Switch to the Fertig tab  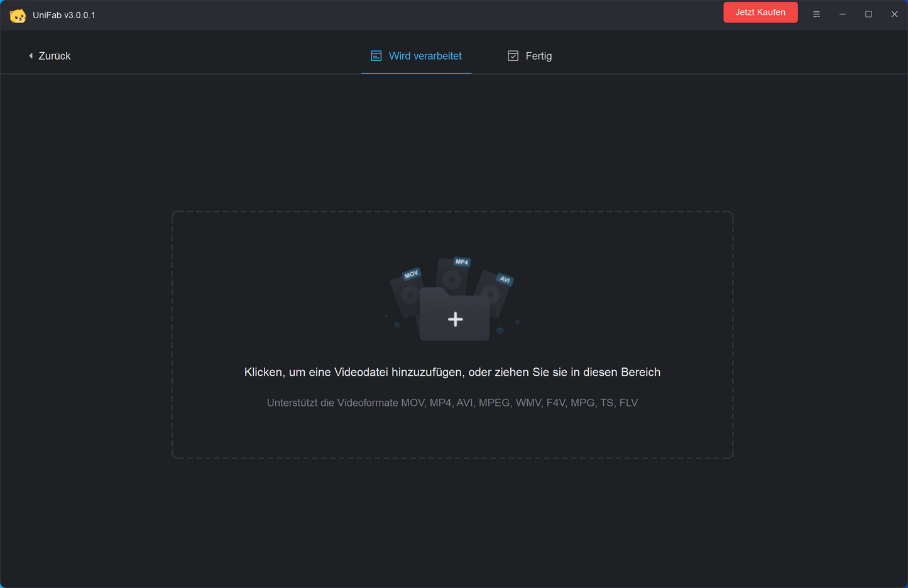click(530, 55)
